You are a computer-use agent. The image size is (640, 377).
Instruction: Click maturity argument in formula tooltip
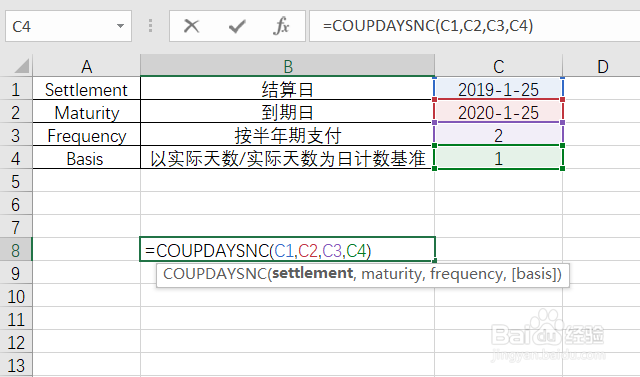click(391, 274)
